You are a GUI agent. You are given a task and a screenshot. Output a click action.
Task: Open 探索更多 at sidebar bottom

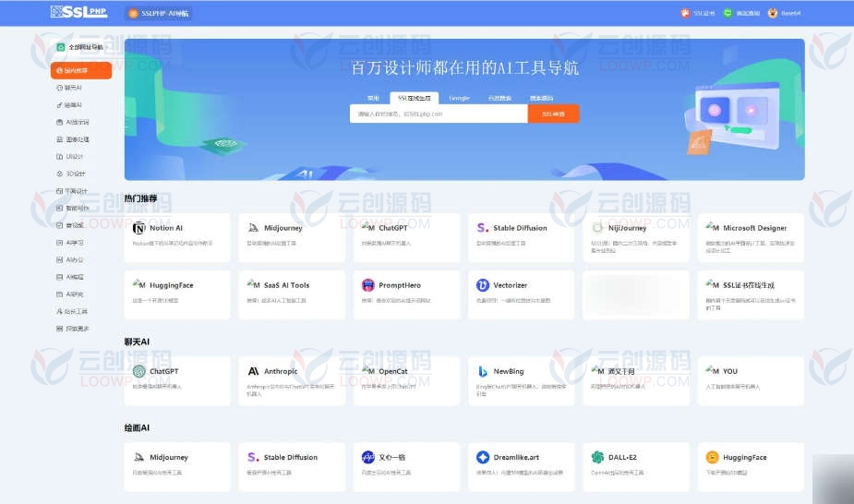coord(72,329)
